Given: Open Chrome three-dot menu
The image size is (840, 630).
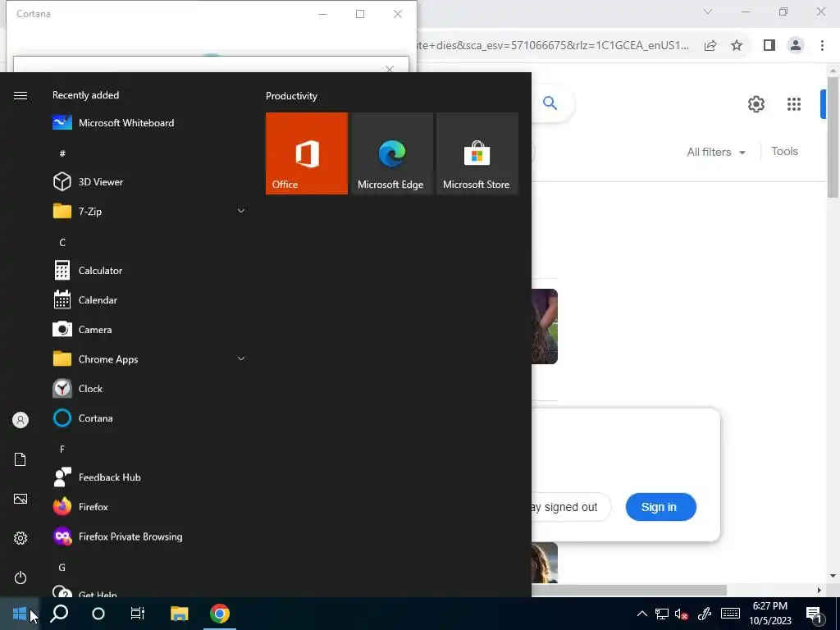Looking at the screenshot, I should click(x=822, y=46).
